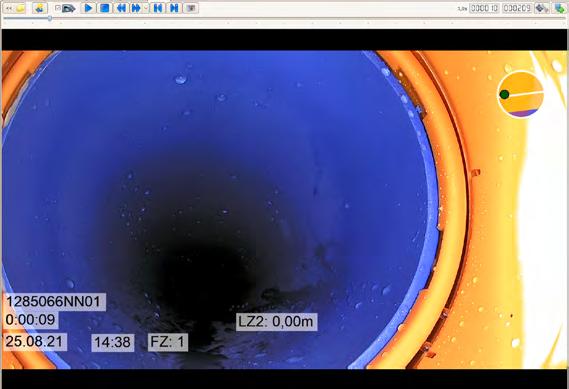Click the blue arrow with green check icon
The width and height of the screenshot is (569, 389).
[560, 8]
